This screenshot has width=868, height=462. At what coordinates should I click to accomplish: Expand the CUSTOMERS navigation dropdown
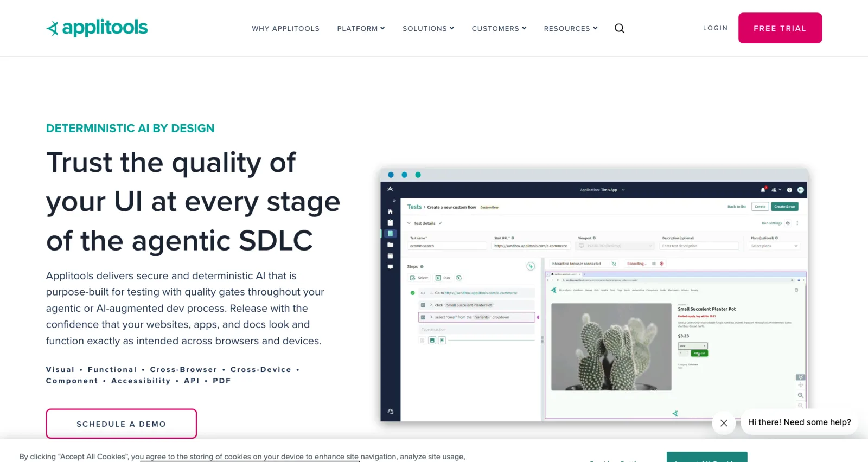(x=499, y=28)
